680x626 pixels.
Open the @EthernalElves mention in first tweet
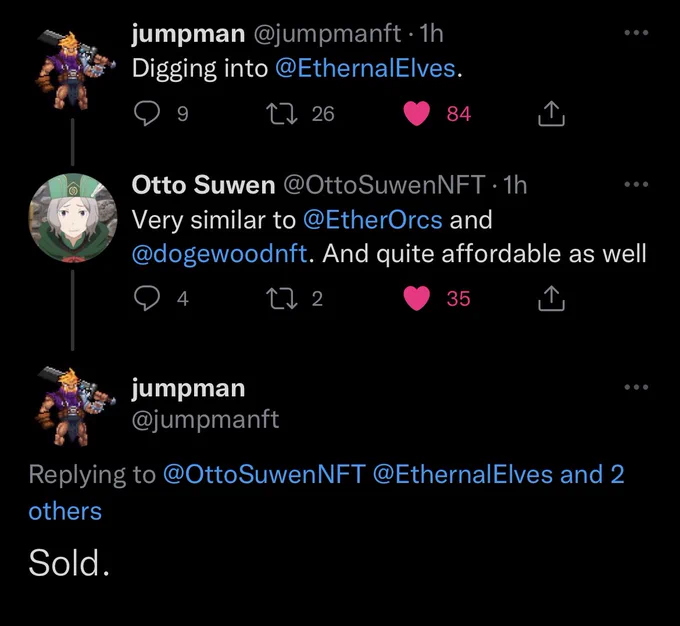click(x=365, y=69)
